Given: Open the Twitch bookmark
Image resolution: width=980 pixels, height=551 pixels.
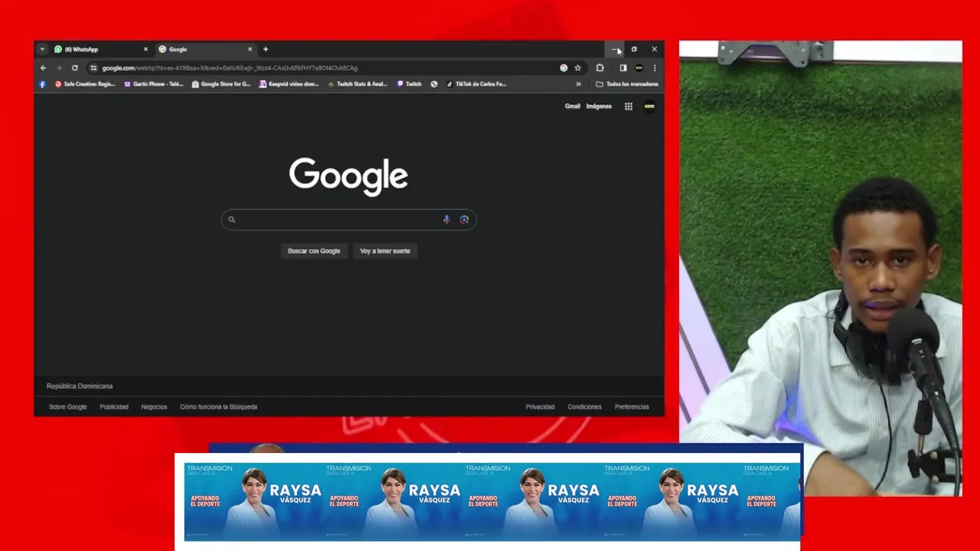Looking at the screenshot, I should (x=409, y=84).
